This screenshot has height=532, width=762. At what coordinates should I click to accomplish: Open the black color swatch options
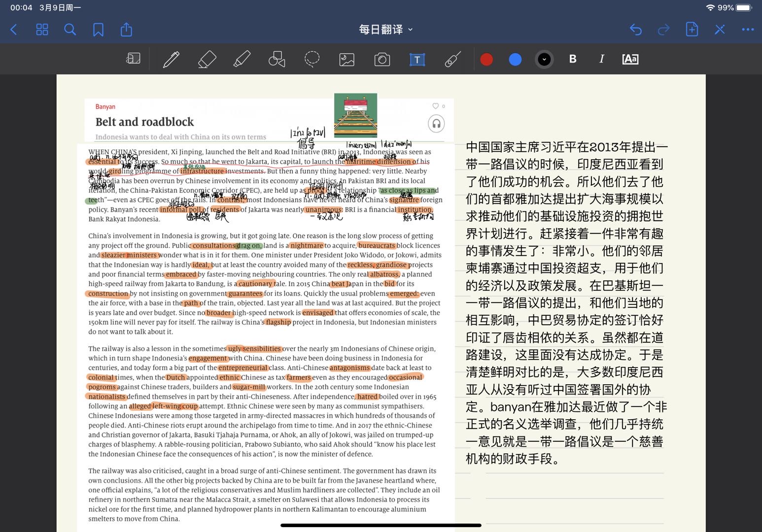click(x=544, y=60)
